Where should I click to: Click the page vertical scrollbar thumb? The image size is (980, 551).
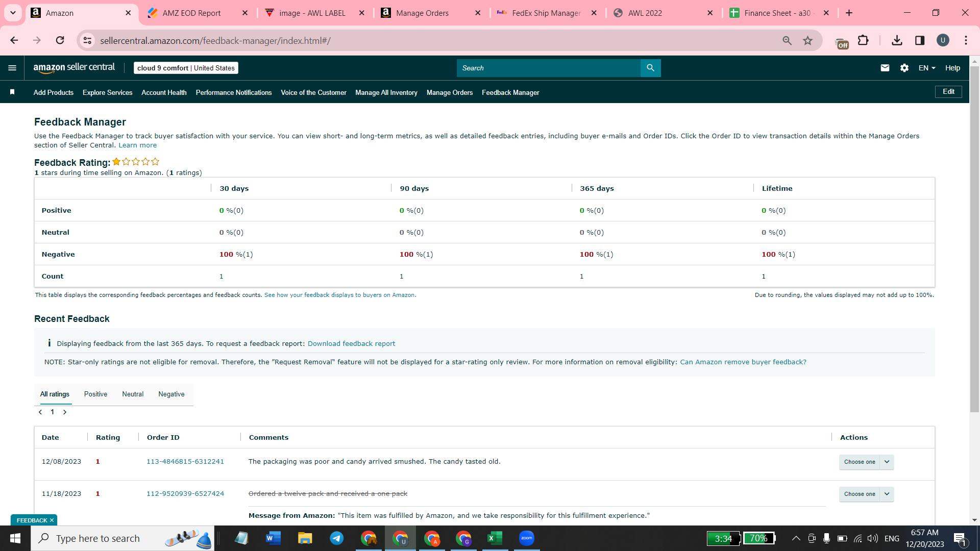[x=974, y=239]
